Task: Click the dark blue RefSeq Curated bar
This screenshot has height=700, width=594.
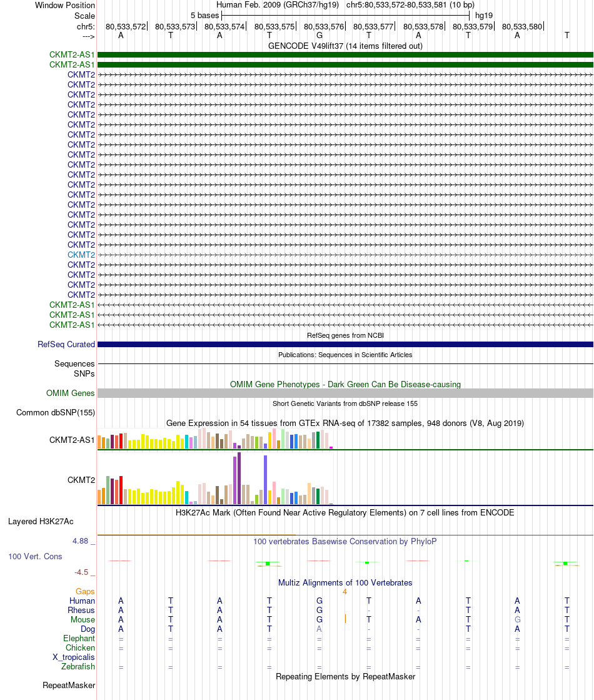Action: (345, 344)
